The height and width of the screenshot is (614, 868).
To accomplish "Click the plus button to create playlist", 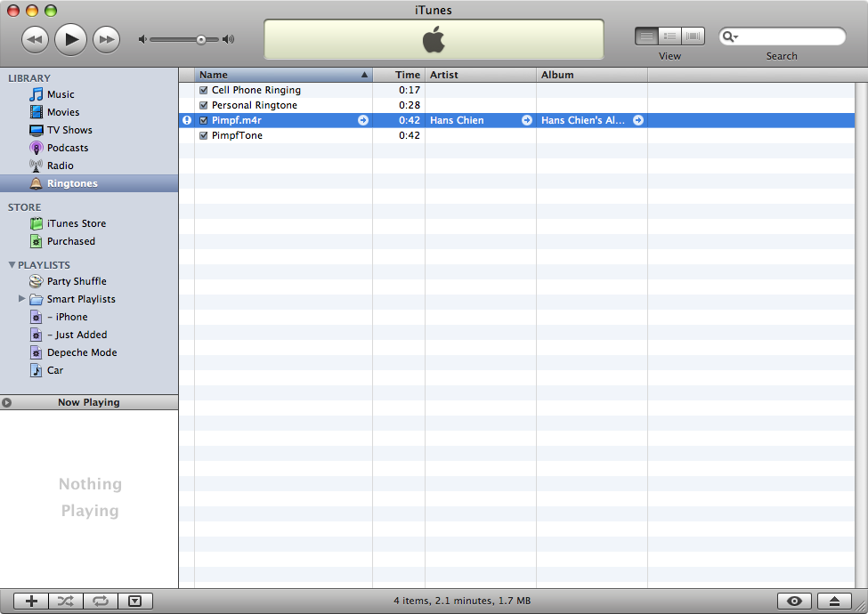I will 31,601.
